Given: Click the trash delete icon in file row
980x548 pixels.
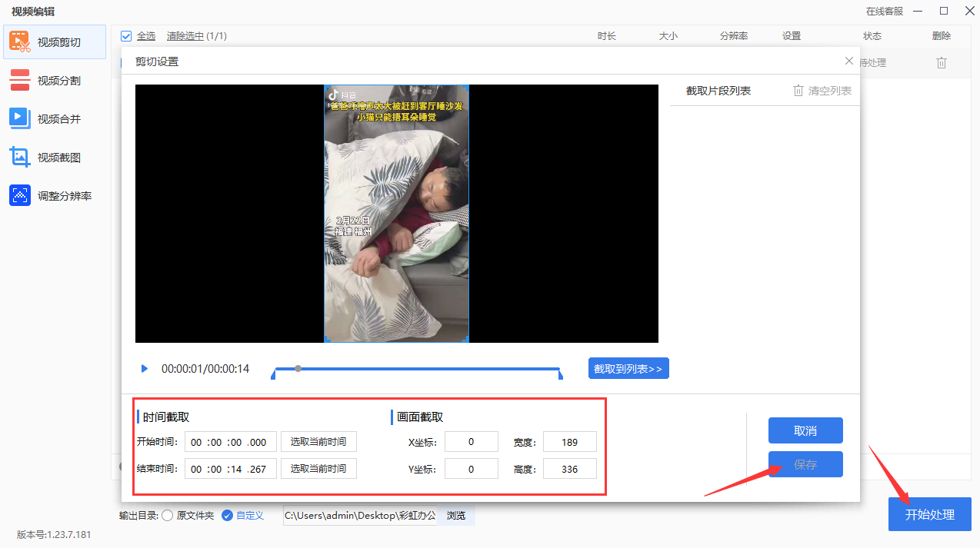Looking at the screenshot, I should 941,63.
